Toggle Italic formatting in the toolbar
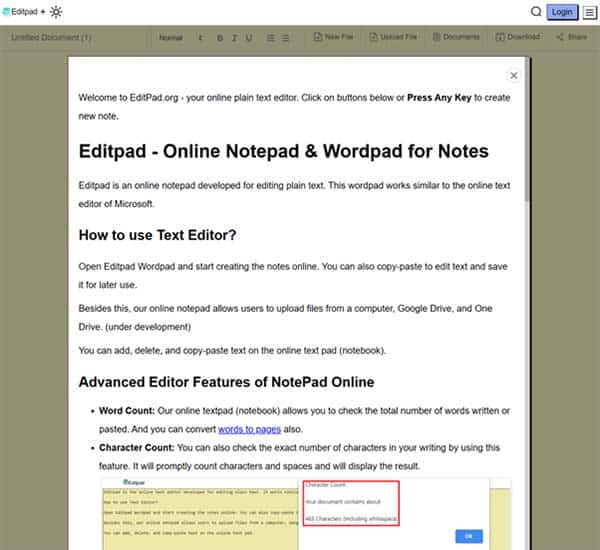Screen dimensions: 600x550 tap(234, 38)
